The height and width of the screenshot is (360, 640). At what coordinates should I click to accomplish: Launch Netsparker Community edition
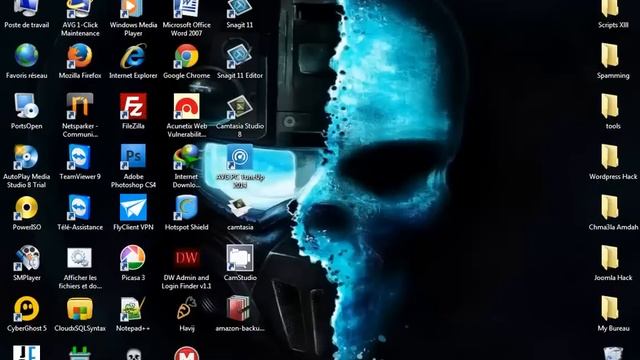(x=80, y=106)
